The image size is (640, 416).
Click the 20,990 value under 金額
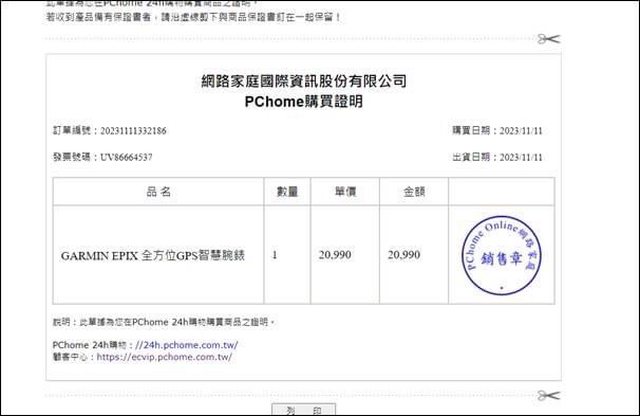point(406,255)
